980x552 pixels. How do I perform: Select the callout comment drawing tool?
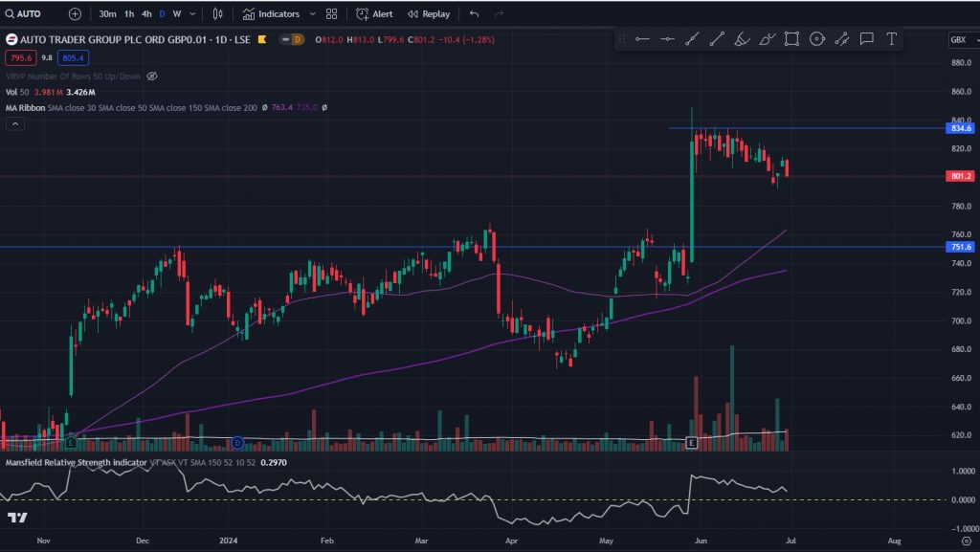(866, 39)
